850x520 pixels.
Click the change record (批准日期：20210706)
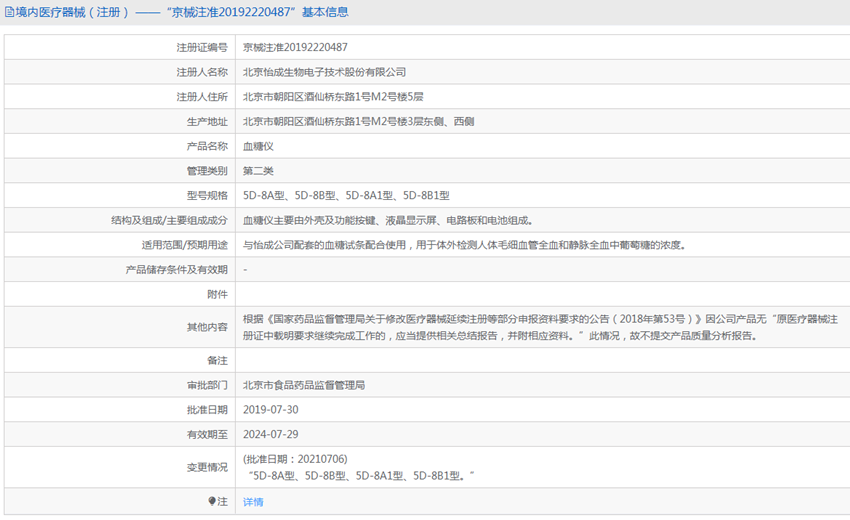(295, 459)
